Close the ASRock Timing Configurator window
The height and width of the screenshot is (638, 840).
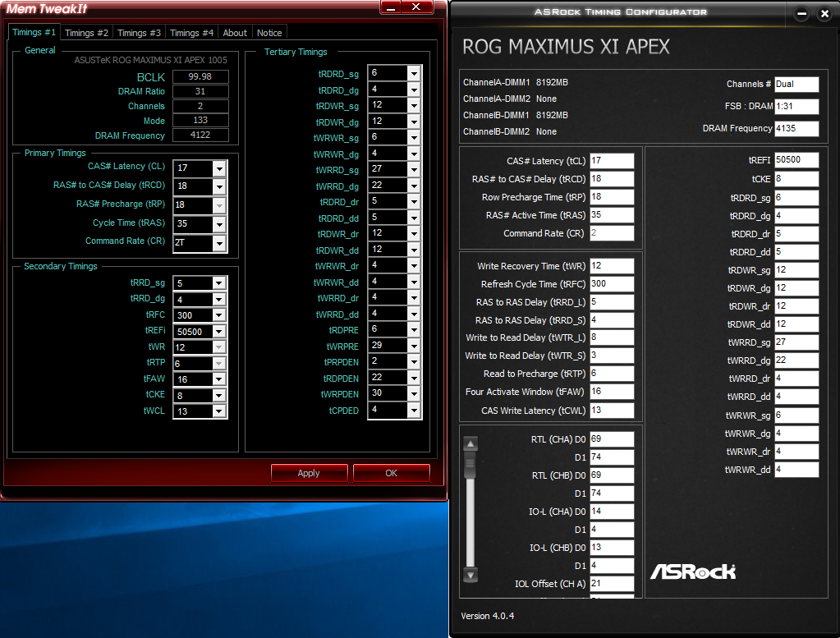pos(825,14)
